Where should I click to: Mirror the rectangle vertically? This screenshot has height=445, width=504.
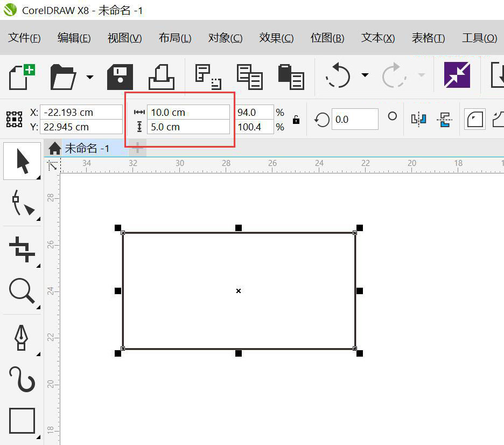click(x=444, y=120)
